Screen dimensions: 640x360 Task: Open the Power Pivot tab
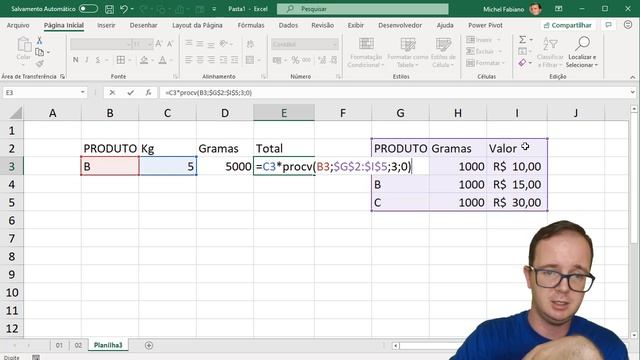point(485,25)
